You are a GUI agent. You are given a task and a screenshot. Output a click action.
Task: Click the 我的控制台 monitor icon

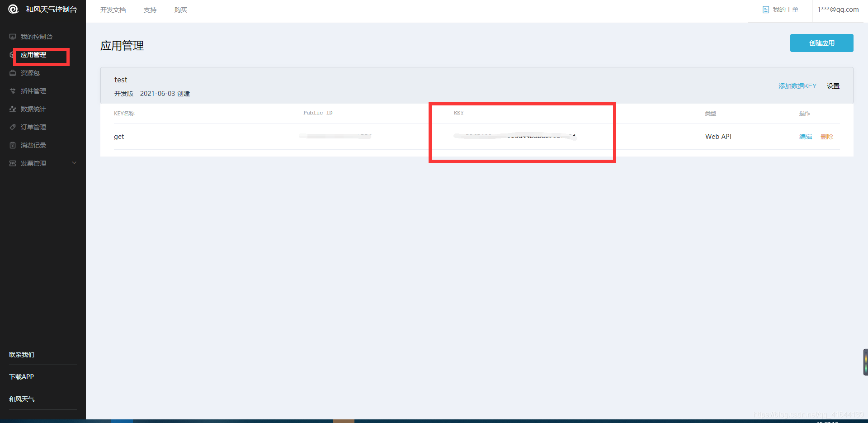[x=13, y=37]
